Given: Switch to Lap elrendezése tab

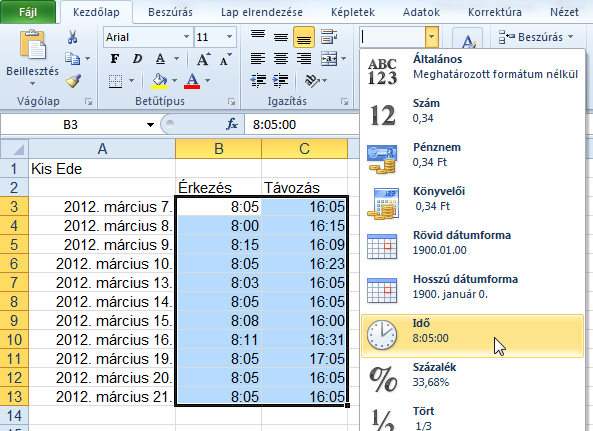Looking at the screenshot, I should [262, 12].
